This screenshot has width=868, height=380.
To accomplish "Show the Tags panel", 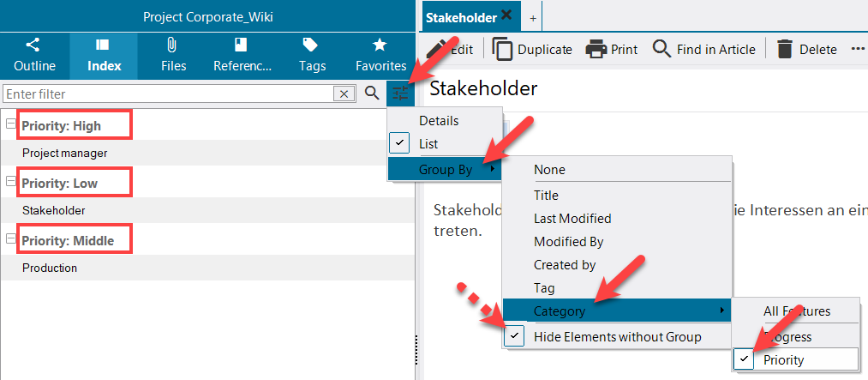I will coord(312,55).
